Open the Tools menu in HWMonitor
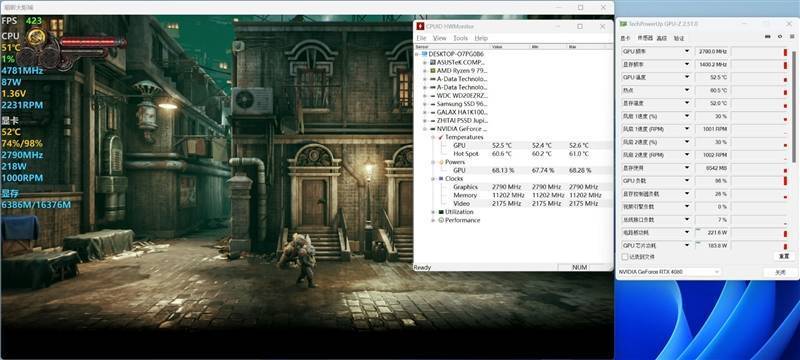This screenshot has height=360, width=800. tap(460, 38)
